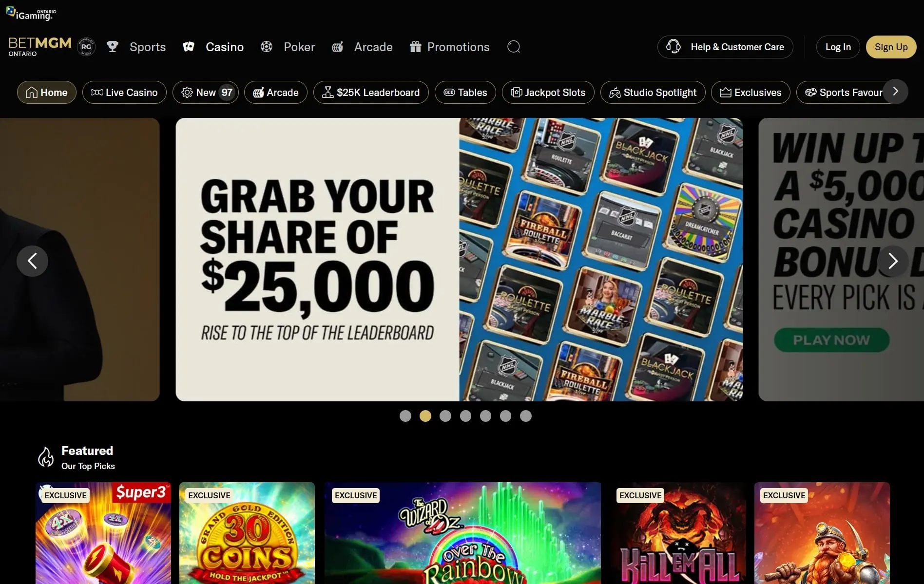924x584 pixels.
Task: Click the headset icon for Customer Care
Action: (x=674, y=47)
